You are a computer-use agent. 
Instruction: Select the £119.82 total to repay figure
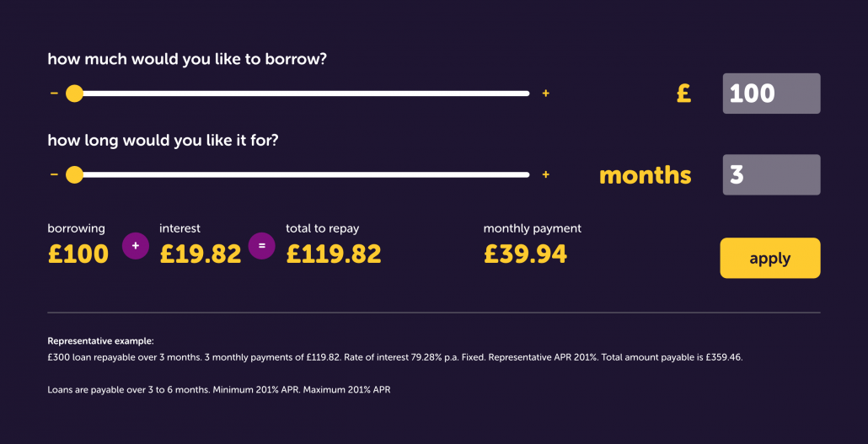[334, 254]
